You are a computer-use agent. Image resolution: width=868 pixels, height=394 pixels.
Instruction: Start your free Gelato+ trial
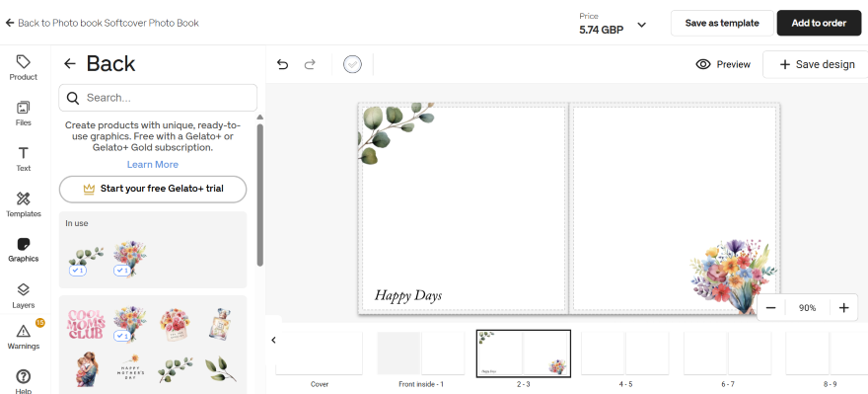153,189
